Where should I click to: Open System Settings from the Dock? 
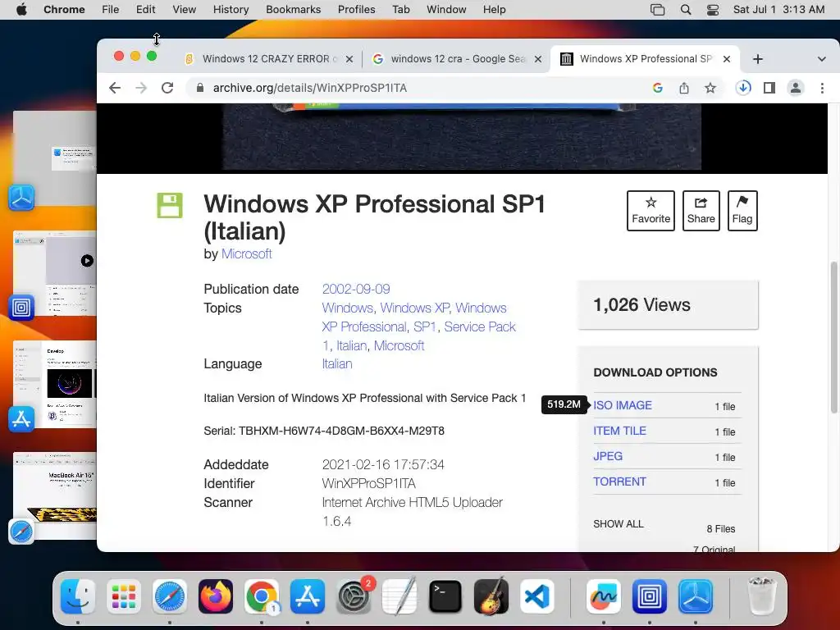(x=354, y=596)
